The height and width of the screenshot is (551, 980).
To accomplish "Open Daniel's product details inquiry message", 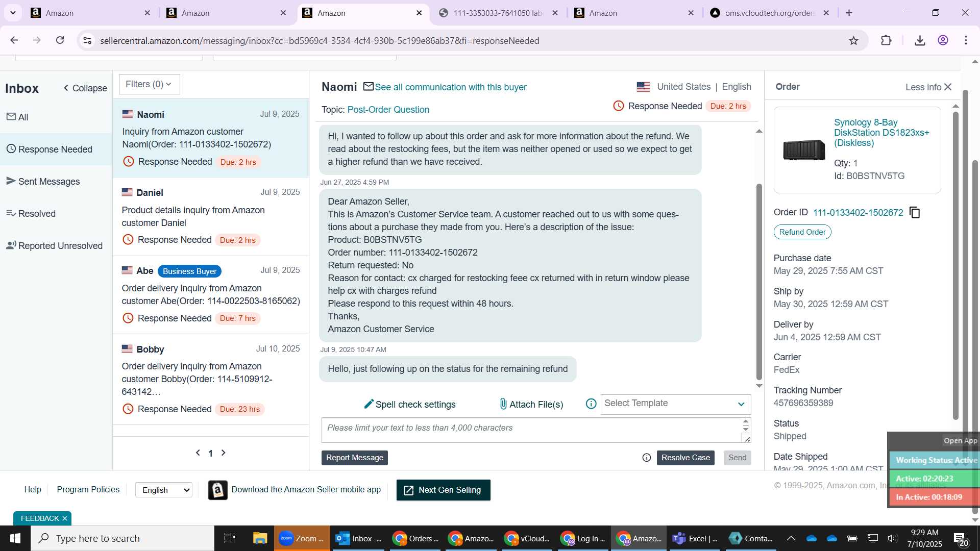I will (x=211, y=216).
